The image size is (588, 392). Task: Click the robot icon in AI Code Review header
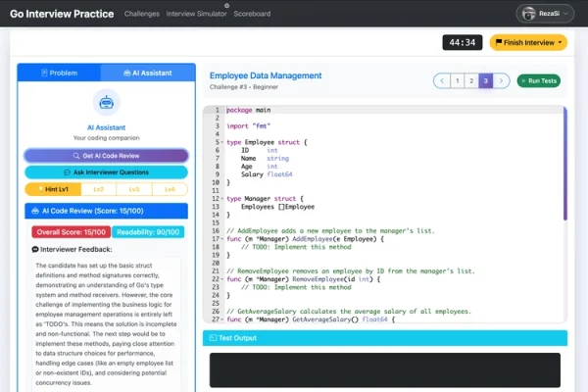[35, 211]
